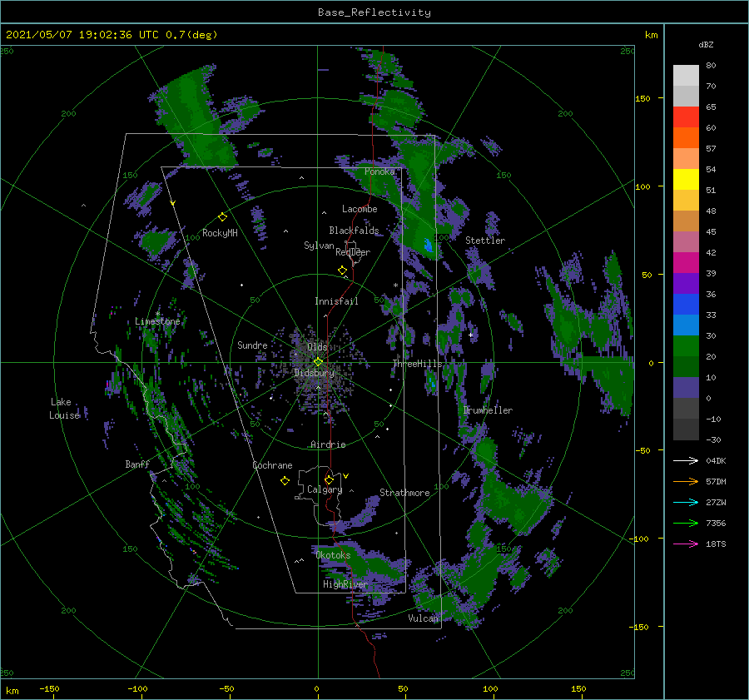The image size is (749, 700).
Task: Click the Strathmore city label
Action: pos(404,493)
